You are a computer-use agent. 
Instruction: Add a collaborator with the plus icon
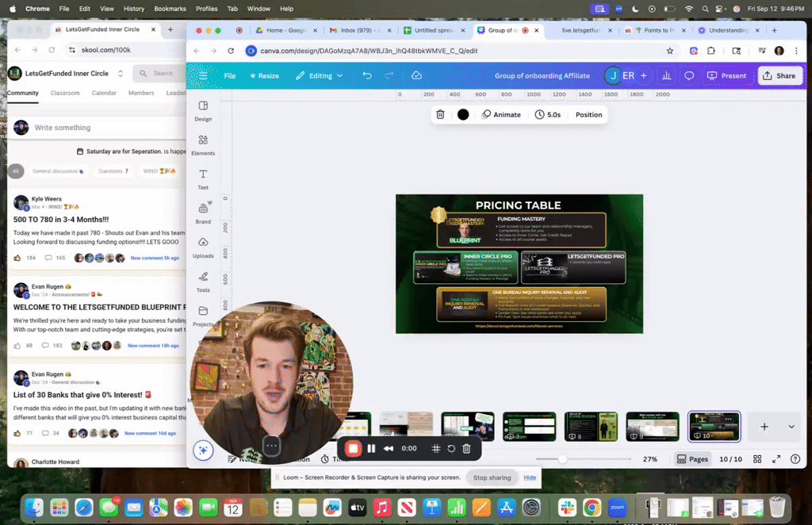click(644, 75)
